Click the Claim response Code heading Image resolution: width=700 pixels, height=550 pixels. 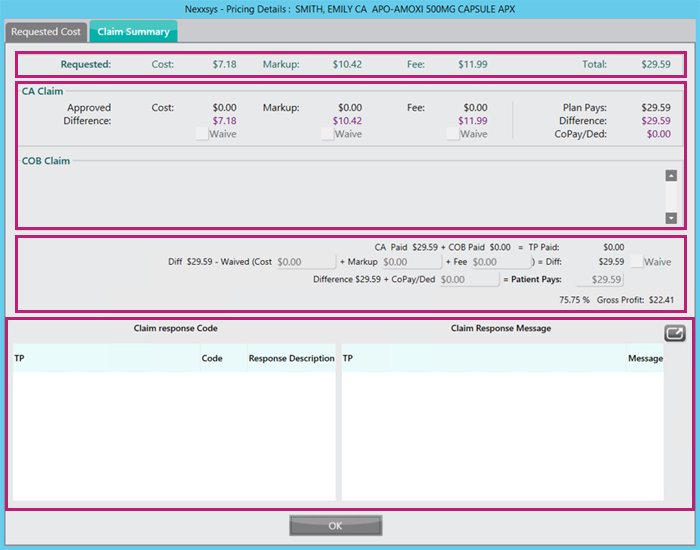(x=175, y=328)
